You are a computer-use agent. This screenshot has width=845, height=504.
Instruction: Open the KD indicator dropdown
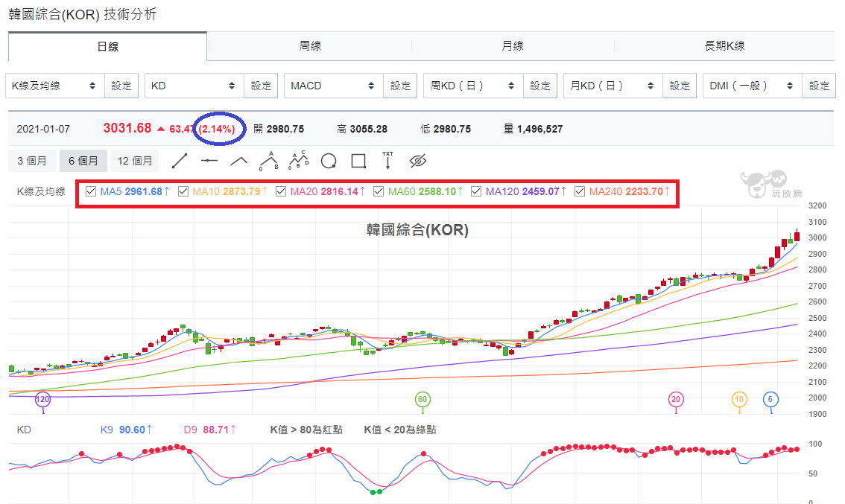(x=194, y=86)
